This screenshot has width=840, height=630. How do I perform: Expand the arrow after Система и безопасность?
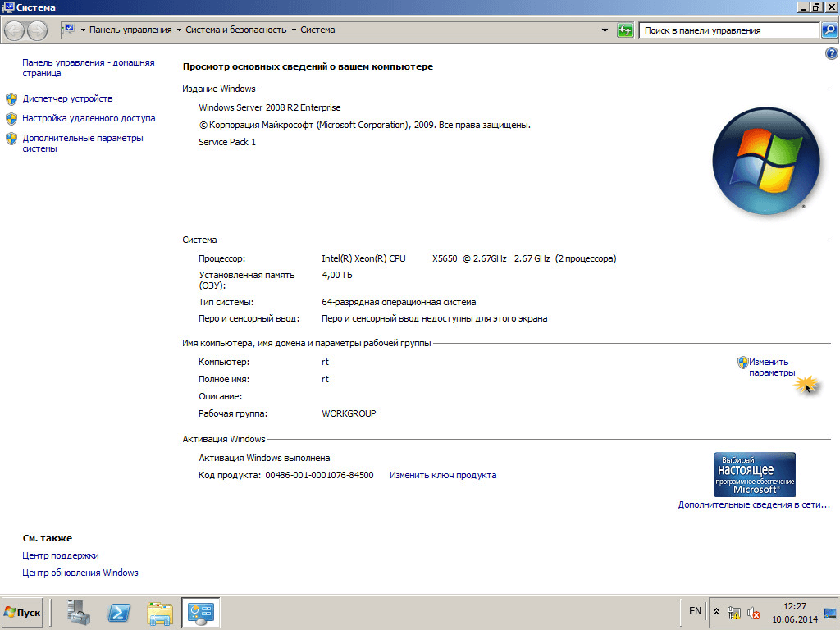pyautogui.click(x=294, y=30)
